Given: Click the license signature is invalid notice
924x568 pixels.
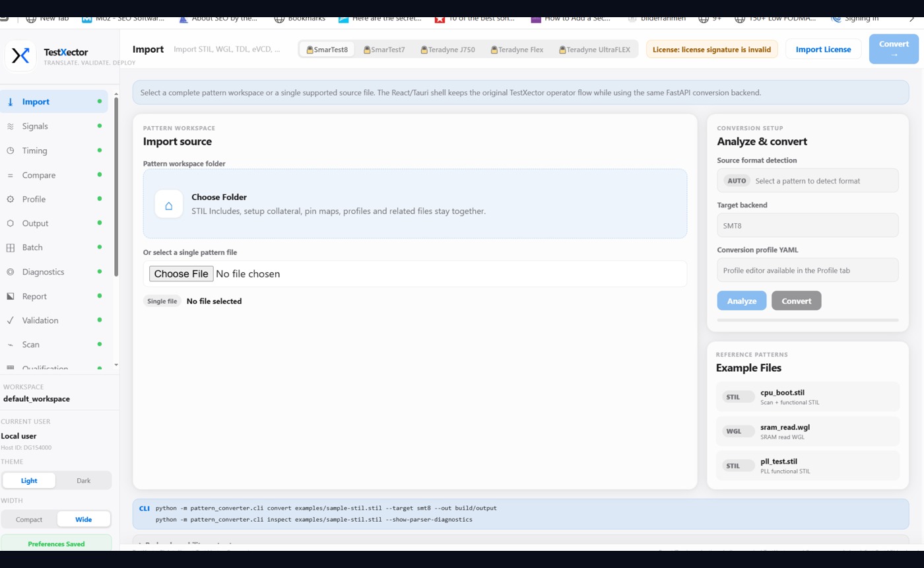Looking at the screenshot, I should pos(711,50).
